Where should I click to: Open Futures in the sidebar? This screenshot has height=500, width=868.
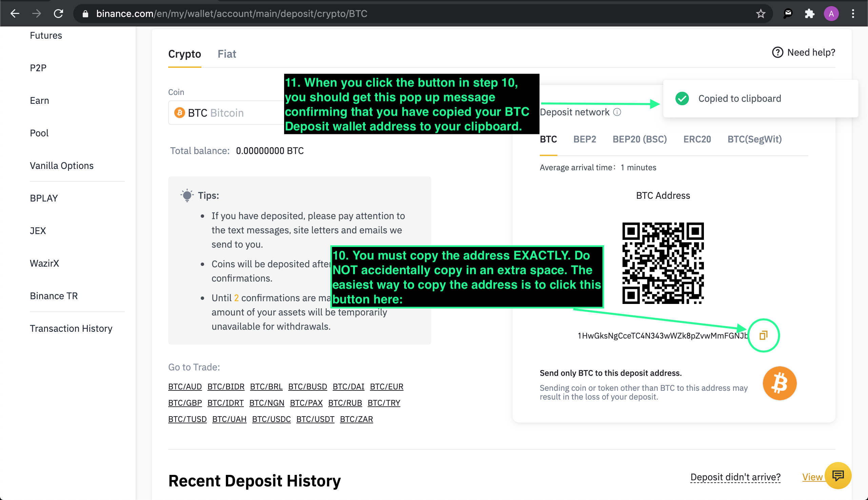click(x=46, y=35)
